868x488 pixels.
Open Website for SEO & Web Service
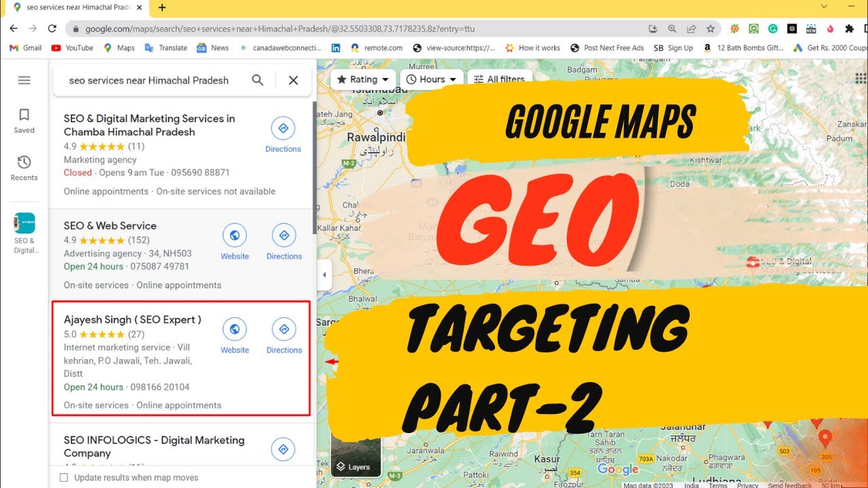coord(235,243)
